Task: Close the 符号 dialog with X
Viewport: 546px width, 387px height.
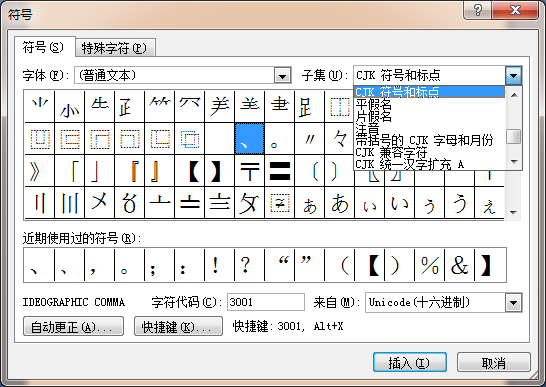Action: 515,10
